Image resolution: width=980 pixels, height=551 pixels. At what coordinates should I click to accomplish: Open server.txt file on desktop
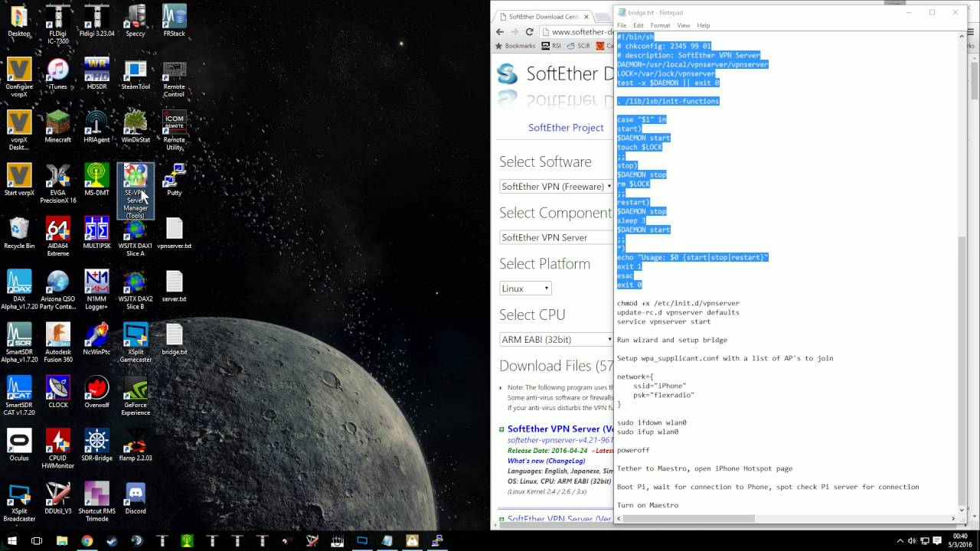(175, 286)
